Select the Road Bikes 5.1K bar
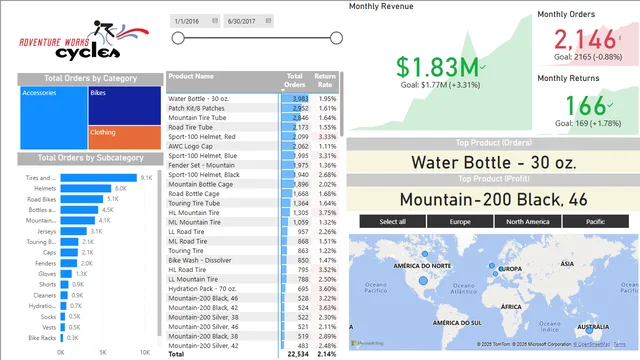This screenshot has width=640, height=360. click(82, 199)
